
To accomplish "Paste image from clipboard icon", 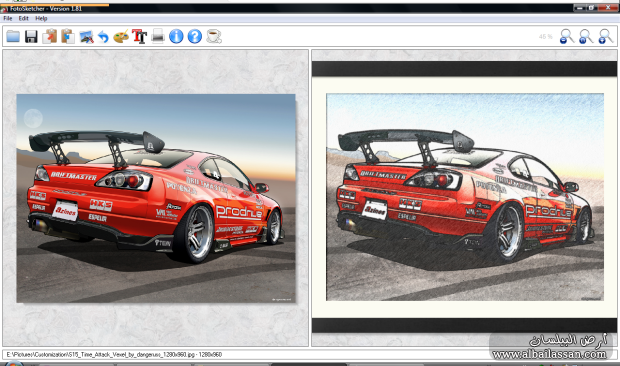I will coord(68,36).
